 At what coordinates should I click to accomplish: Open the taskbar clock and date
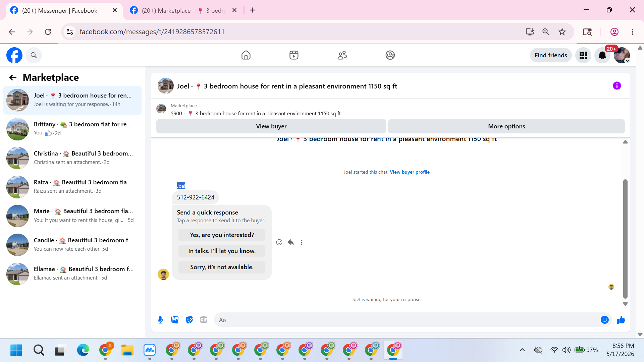tap(620, 350)
